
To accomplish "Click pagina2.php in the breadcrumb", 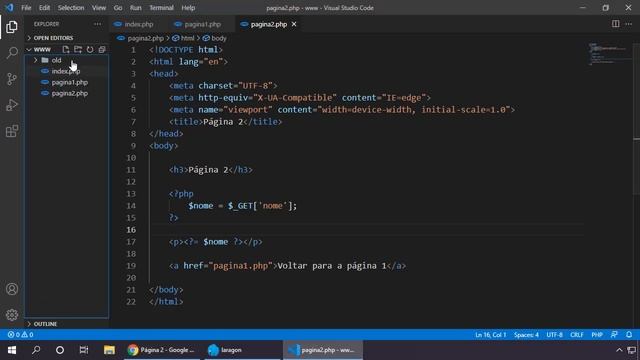I will click(x=145, y=38).
